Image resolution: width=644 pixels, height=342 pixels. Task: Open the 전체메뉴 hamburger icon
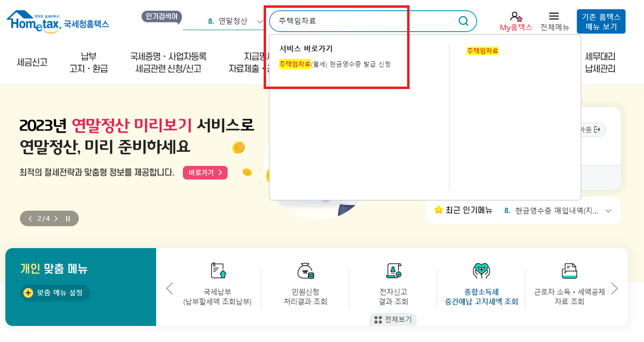click(x=554, y=16)
